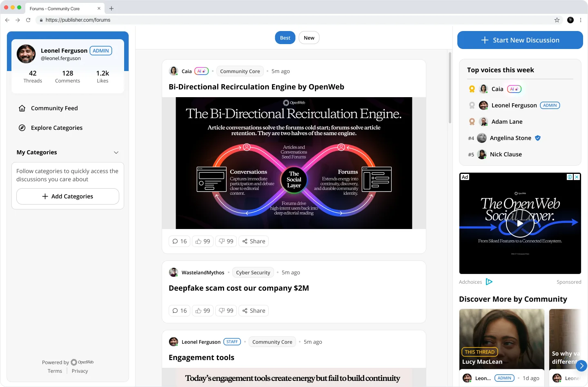Open the browser three-dot menu
This screenshot has height=387, width=588.
coord(581,20)
